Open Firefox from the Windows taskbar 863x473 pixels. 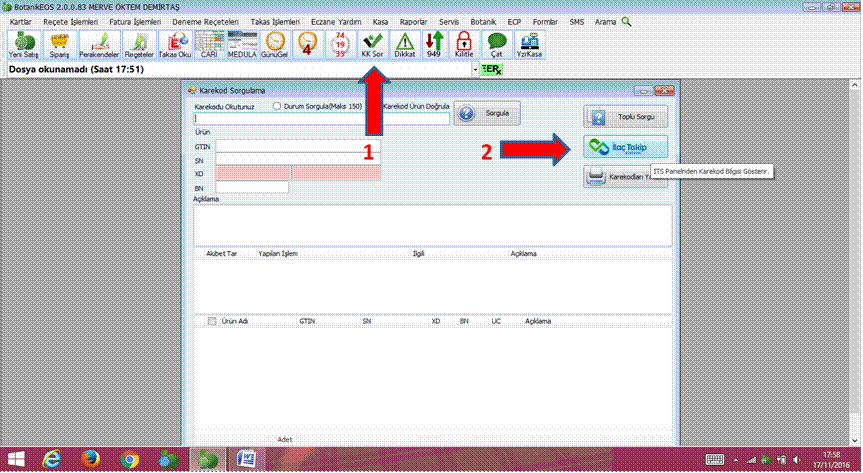tap(88, 459)
